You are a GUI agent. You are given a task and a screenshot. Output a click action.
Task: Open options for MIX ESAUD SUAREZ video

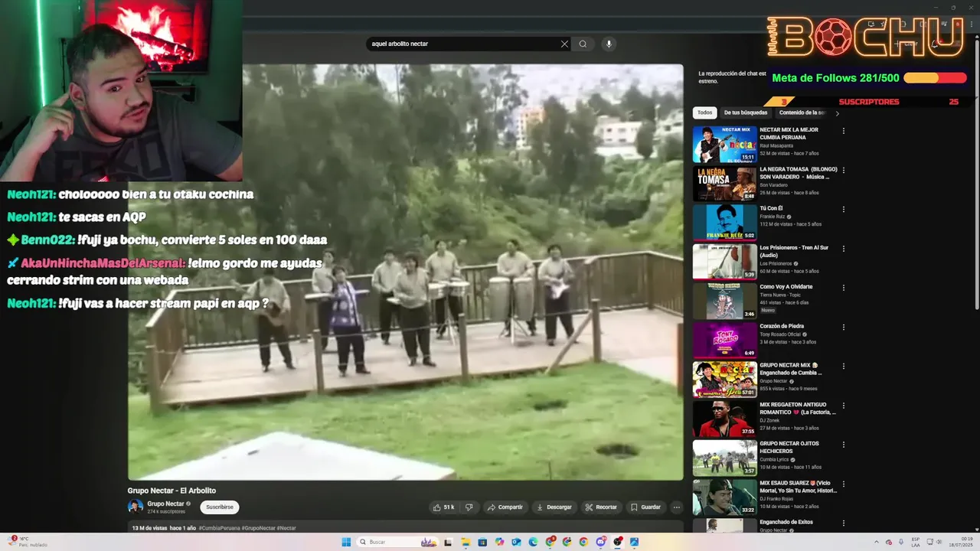844,484
